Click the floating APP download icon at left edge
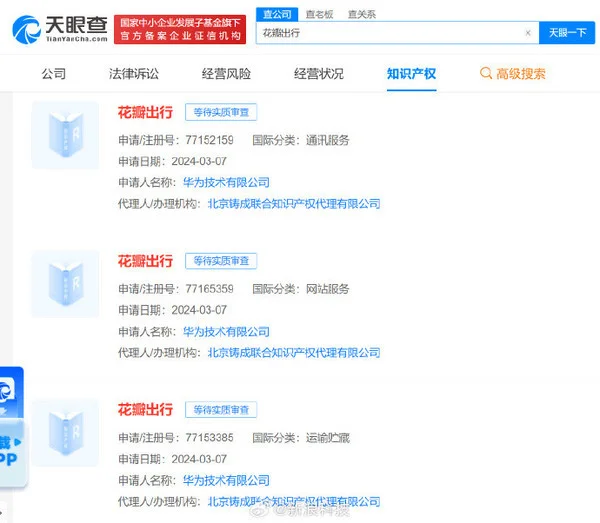Image resolution: width=600 pixels, height=523 pixels. tap(10, 449)
